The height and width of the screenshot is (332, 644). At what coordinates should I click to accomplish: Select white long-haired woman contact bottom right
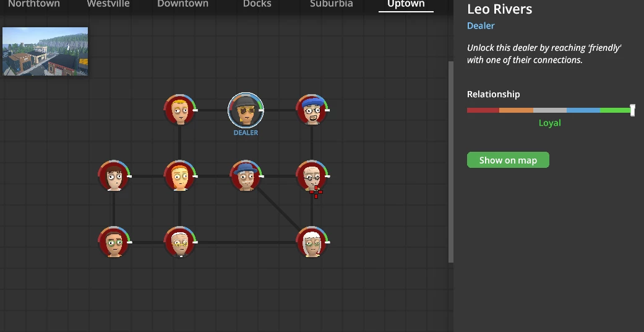312,242
